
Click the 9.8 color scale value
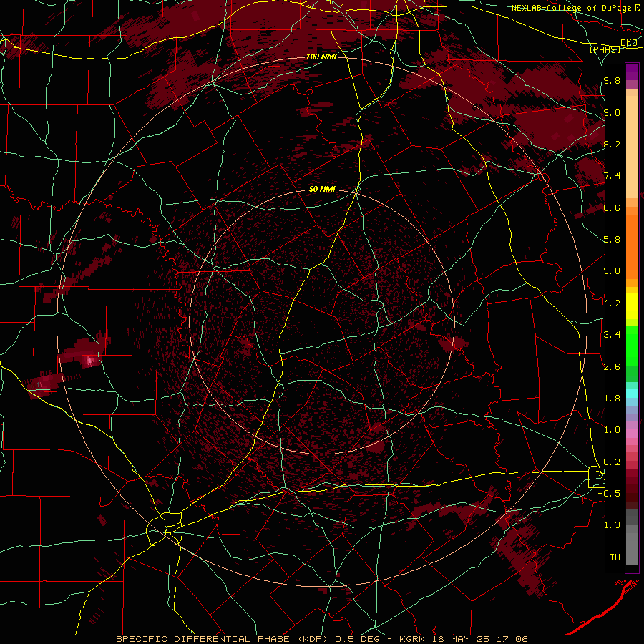coord(612,81)
